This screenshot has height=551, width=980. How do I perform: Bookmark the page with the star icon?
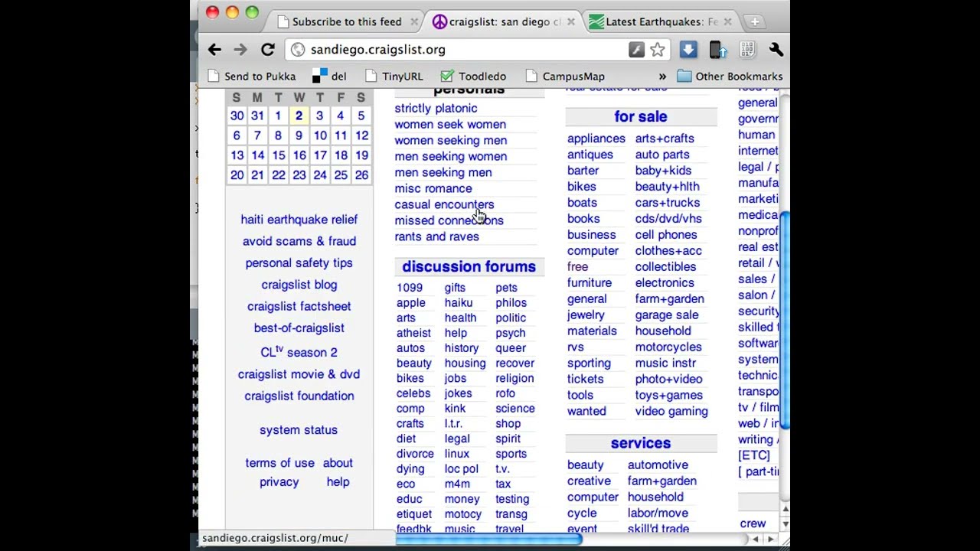click(x=658, y=50)
